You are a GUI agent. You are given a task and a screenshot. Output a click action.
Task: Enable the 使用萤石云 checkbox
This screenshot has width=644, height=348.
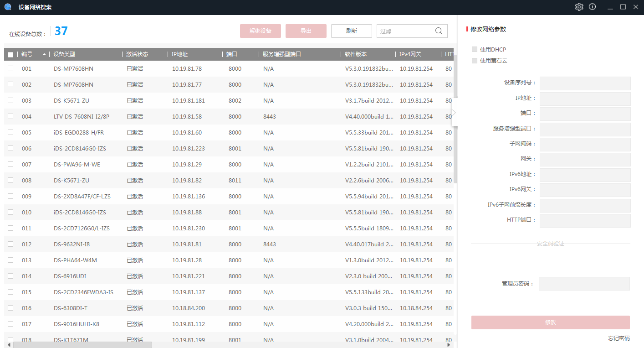tap(475, 60)
